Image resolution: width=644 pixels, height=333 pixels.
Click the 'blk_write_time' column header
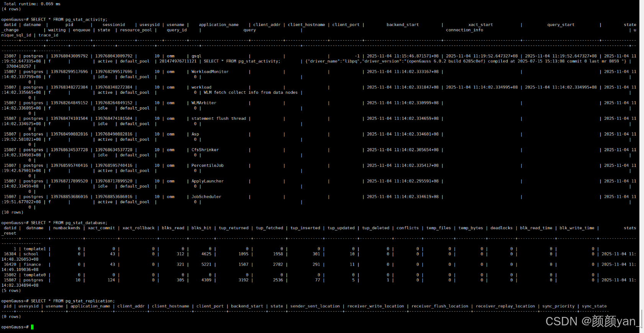pyautogui.click(x=577, y=228)
